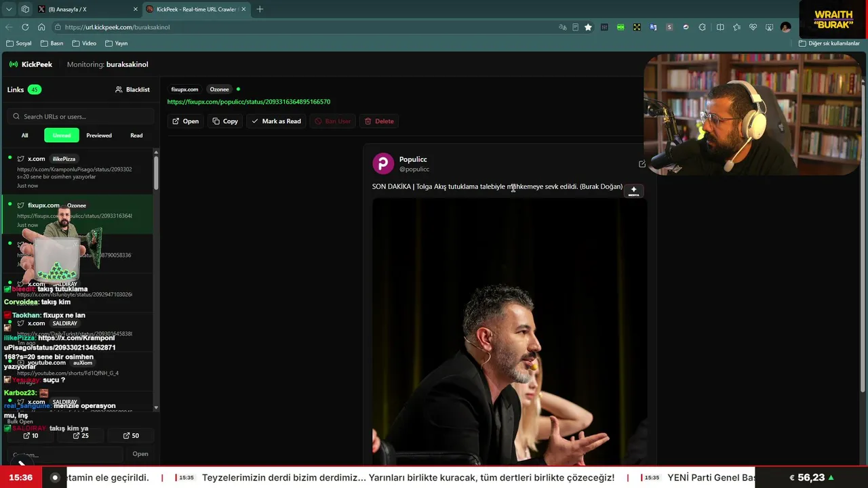
Task: Click the fixupx.com domain badge in detail header
Action: pyautogui.click(x=184, y=89)
